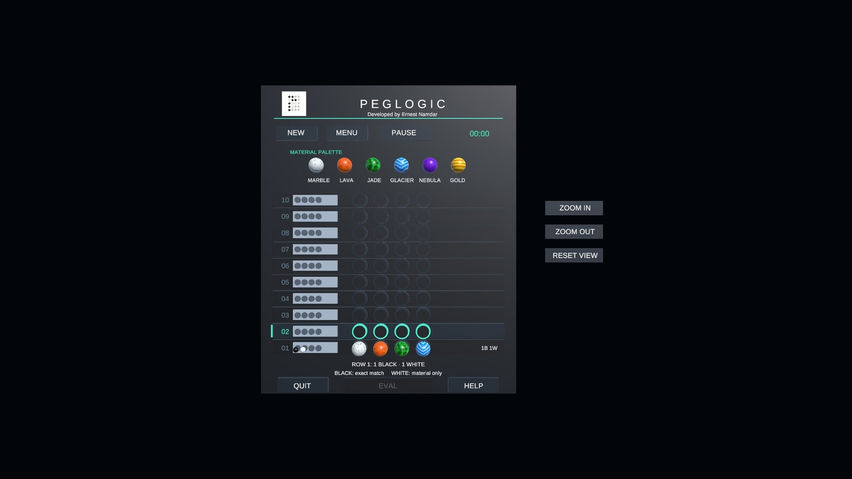Click the glacier peg in row 01

(423, 348)
